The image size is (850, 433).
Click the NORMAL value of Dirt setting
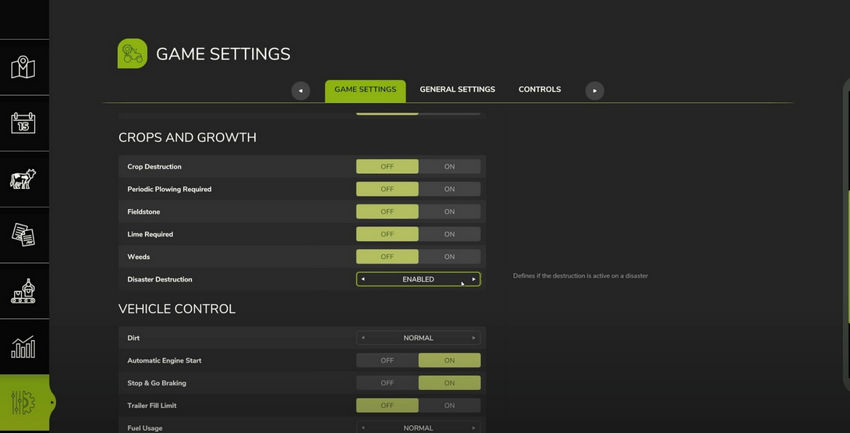(x=418, y=338)
